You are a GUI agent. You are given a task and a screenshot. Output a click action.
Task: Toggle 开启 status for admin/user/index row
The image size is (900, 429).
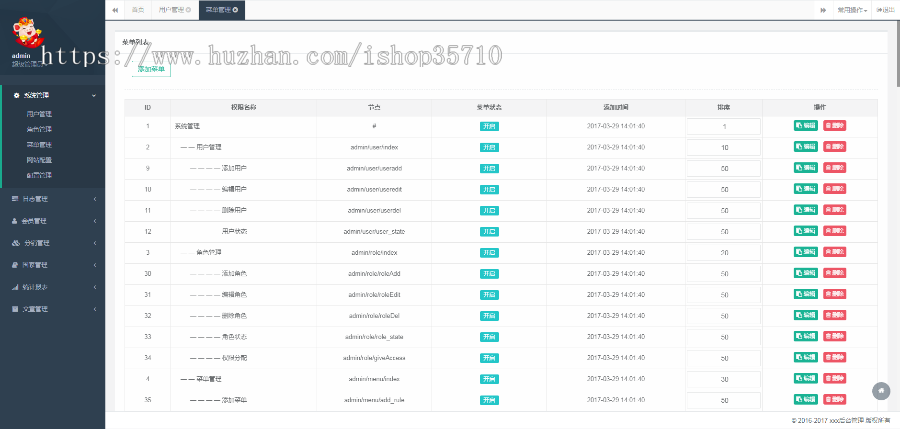pyautogui.click(x=489, y=148)
